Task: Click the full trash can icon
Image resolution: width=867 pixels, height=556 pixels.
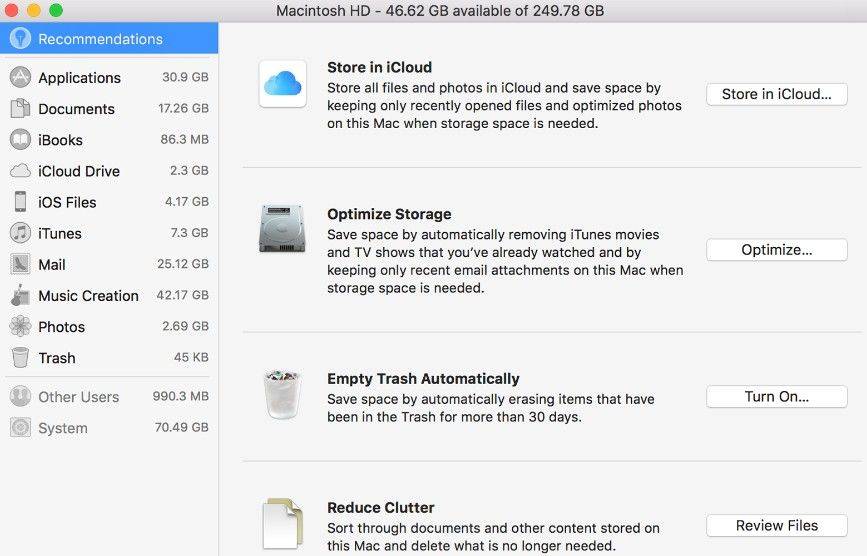Action: [x=283, y=394]
